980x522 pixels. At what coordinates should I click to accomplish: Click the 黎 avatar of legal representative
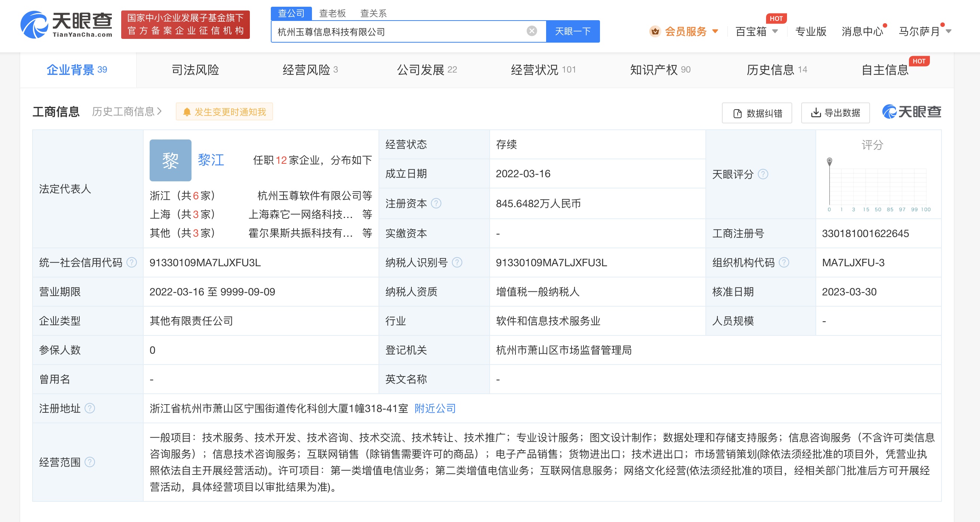(170, 160)
